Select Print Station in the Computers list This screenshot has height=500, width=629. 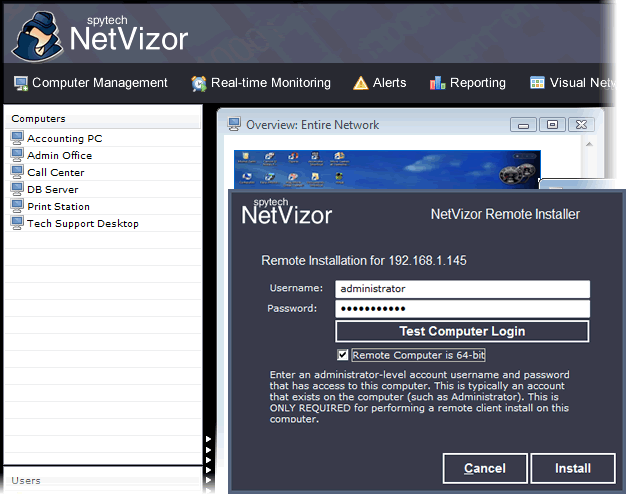tap(103, 206)
